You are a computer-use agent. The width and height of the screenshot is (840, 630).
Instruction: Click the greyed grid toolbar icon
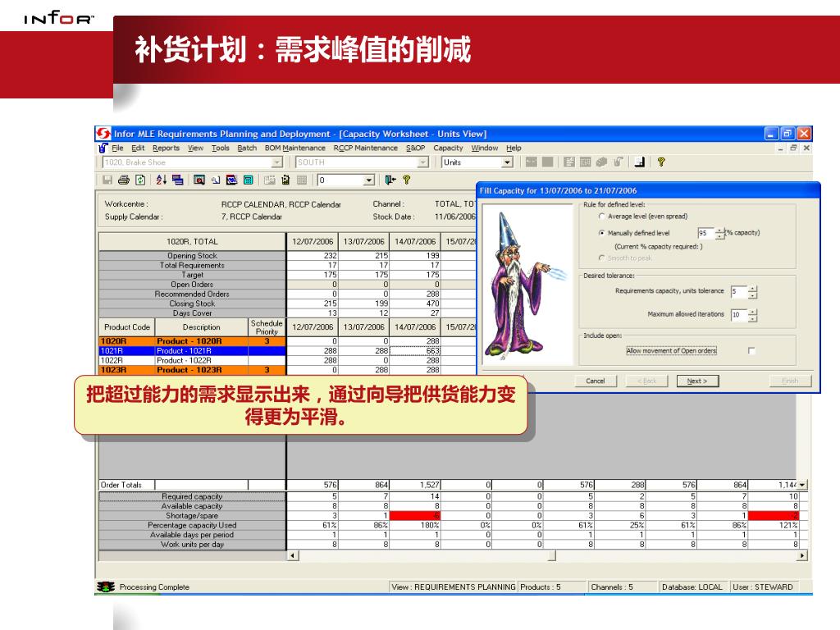[302, 180]
